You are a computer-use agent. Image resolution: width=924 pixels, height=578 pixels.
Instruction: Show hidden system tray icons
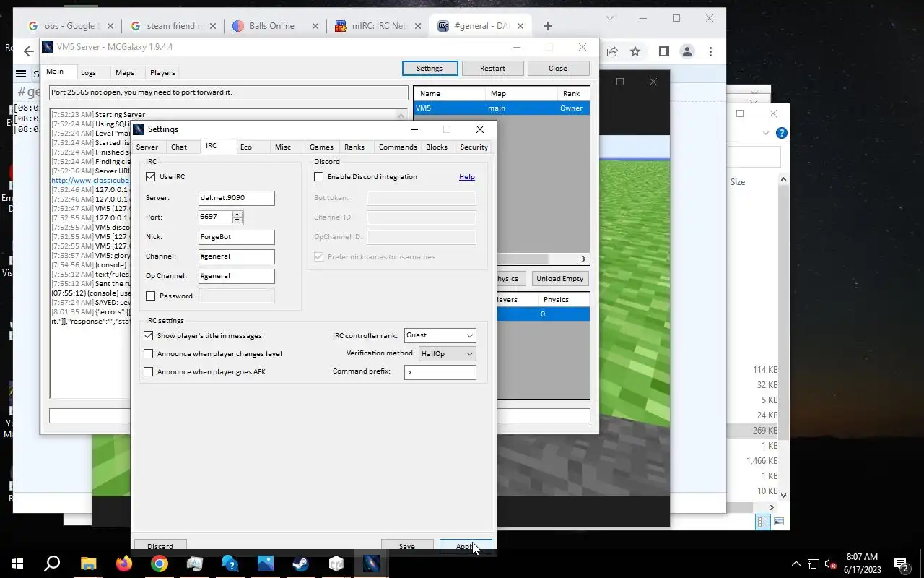coord(796,564)
